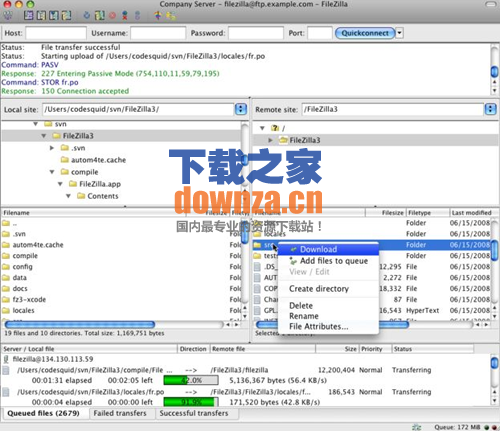Collapse the compile folder tree node

pos(52,172)
